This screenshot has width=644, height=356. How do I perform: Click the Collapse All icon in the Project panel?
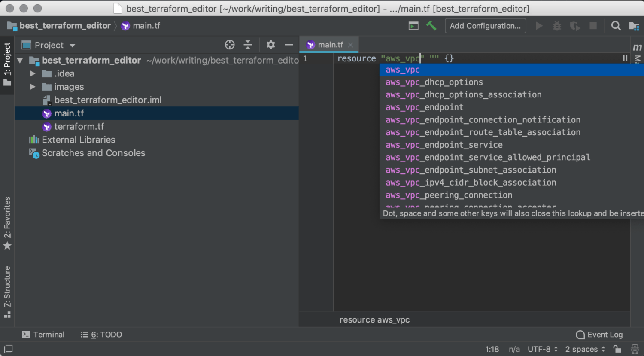click(248, 45)
